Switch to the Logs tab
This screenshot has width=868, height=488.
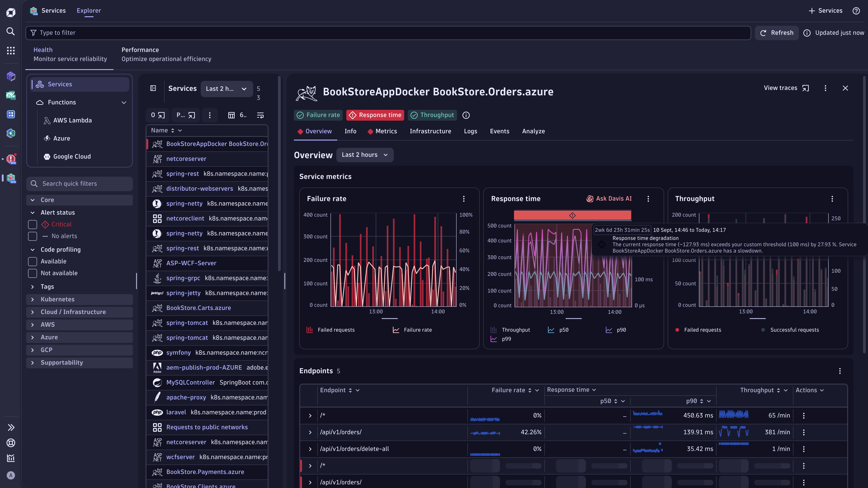tap(470, 131)
